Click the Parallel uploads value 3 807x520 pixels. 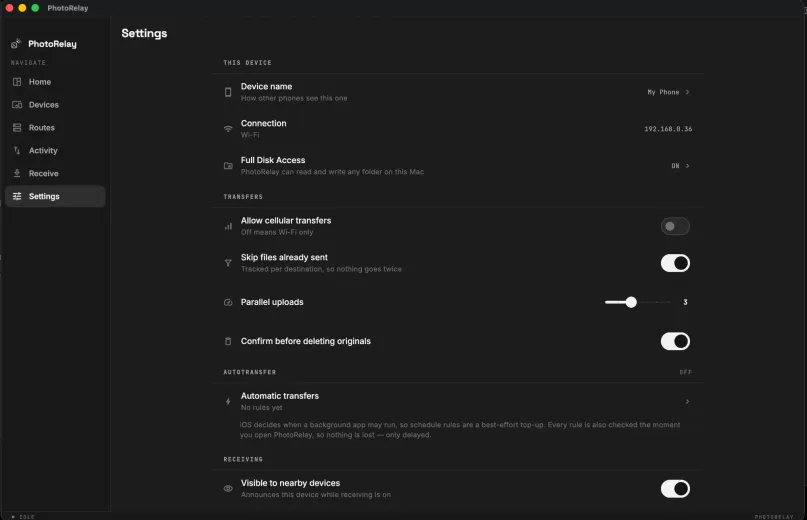click(685, 302)
